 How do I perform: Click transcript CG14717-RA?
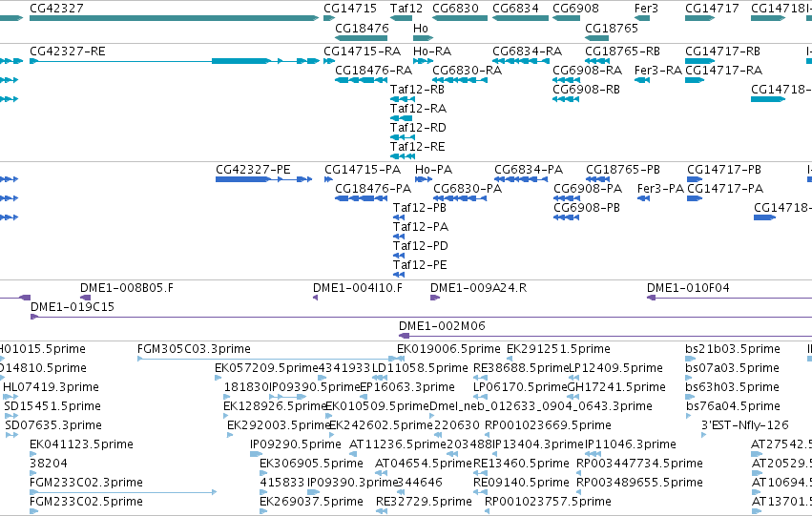point(723,71)
